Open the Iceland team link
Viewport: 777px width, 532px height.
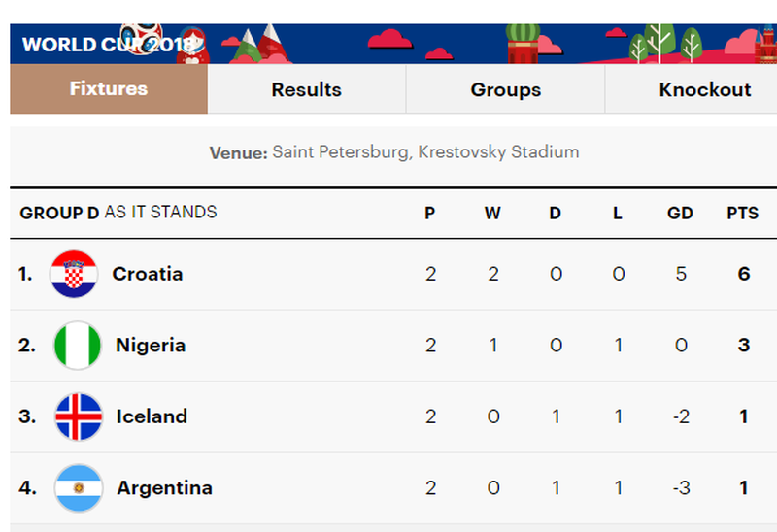coord(152,416)
